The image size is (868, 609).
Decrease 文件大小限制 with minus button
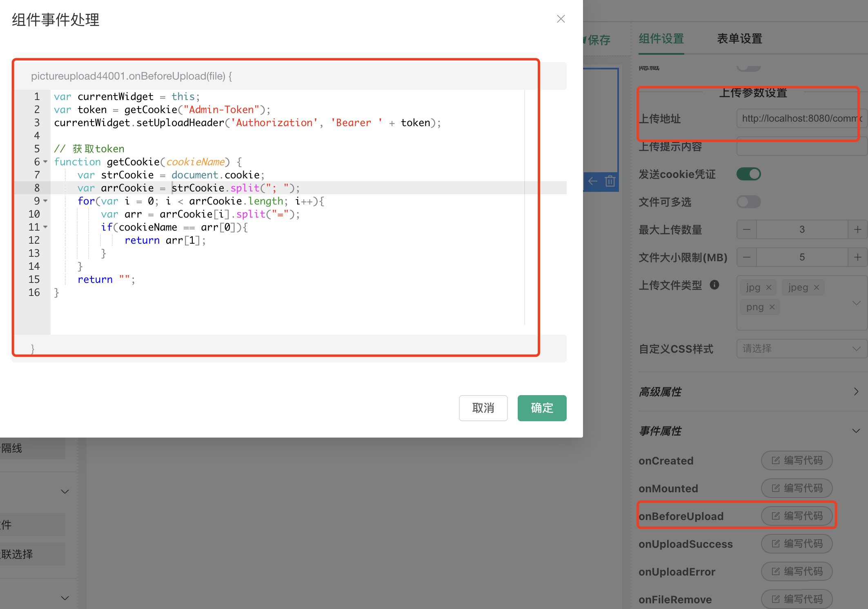pos(747,257)
